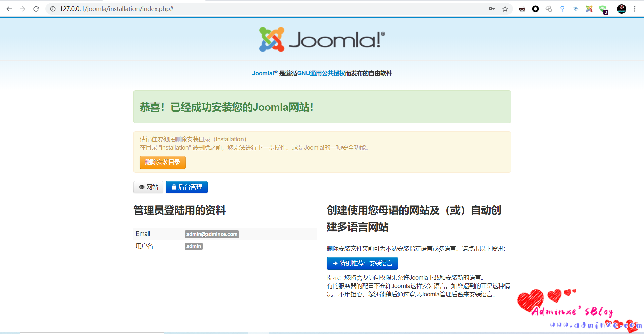Open the blue 后台管理 admin button
This screenshot has width=644, height=334.
[186, 187]
